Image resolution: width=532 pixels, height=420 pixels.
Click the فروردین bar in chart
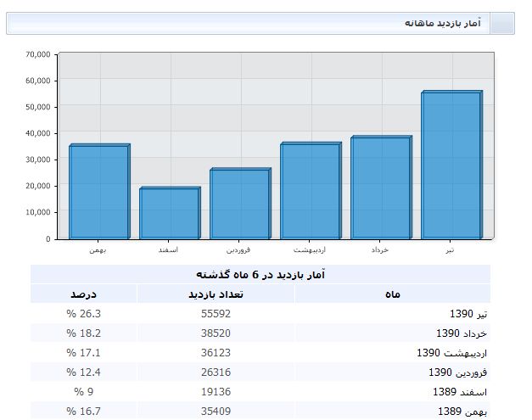click(240, 204)
